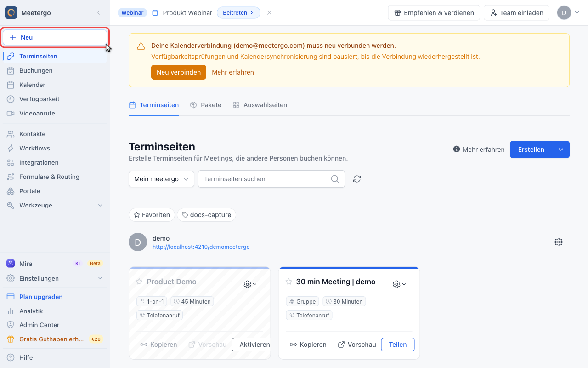Viewport: 588px width, 368px height.
Task: Filter by Favoriten chip
Action: [x=152, y=215]
